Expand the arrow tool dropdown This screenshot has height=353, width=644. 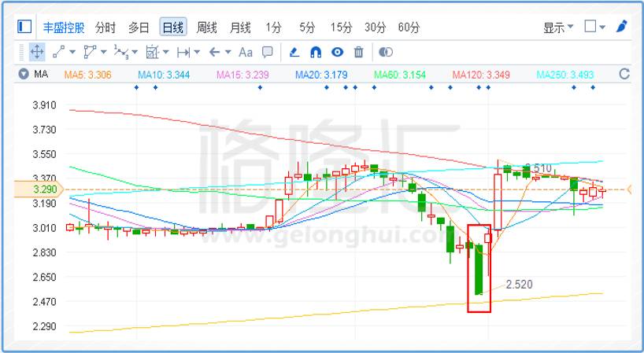pyautogui.click(x=228, y=52)
